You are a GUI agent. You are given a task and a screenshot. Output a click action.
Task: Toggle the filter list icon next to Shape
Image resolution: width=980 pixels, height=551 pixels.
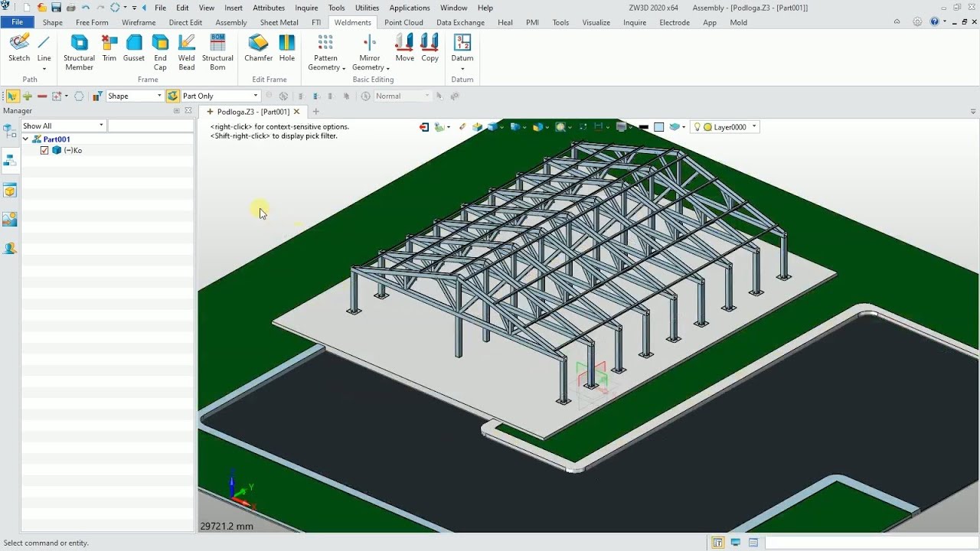pos(97,96)
